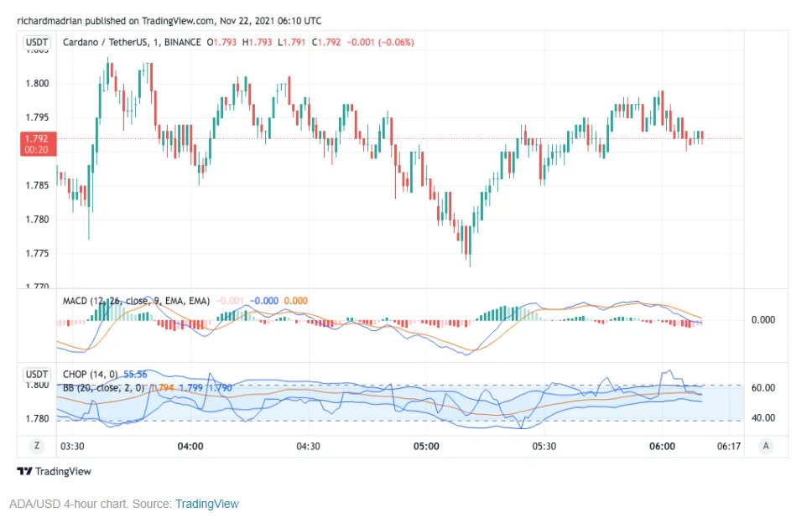Click the 1.785 price axis label

coord(37,185)
